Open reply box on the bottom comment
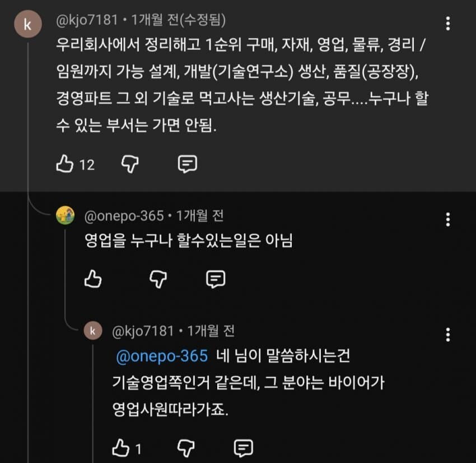 point(243,448)
